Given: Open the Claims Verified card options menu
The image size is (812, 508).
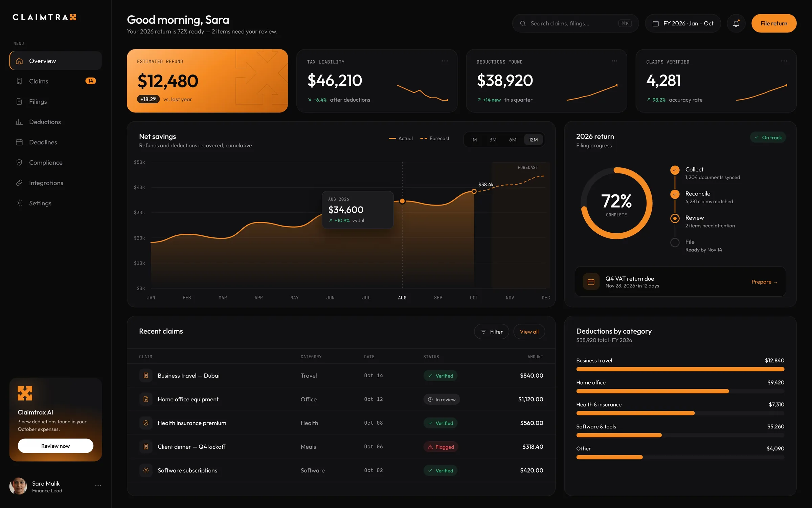Looking at the screenshot, I should (784, 61).
